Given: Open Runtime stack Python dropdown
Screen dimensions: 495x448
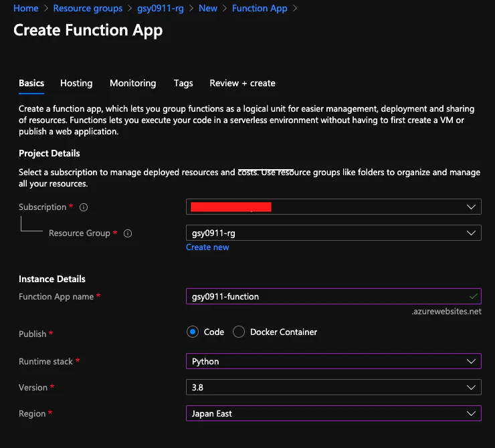Looking at the screenshot, I should point(334,361).
